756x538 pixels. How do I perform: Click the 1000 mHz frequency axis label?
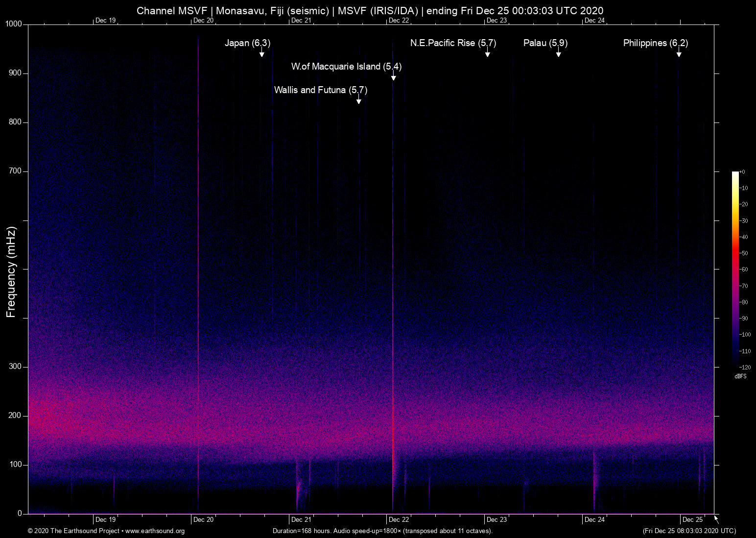tap(13, 24)
